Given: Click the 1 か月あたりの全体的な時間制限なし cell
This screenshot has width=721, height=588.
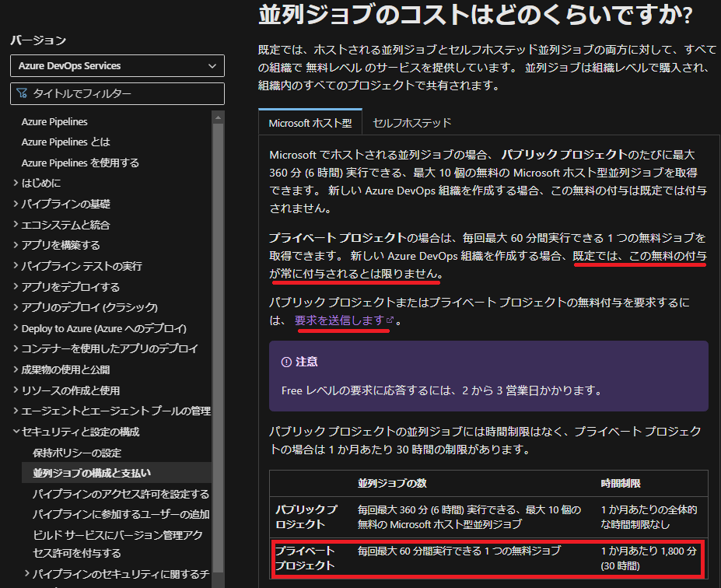Looking at the screenshot, I should (649, 516).
